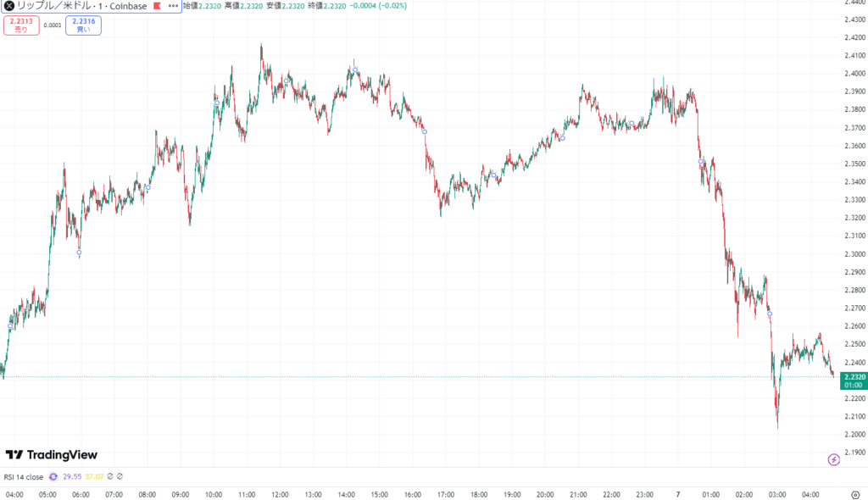
Task: Click the spread value 0.0003
Action: coord(53,25)
